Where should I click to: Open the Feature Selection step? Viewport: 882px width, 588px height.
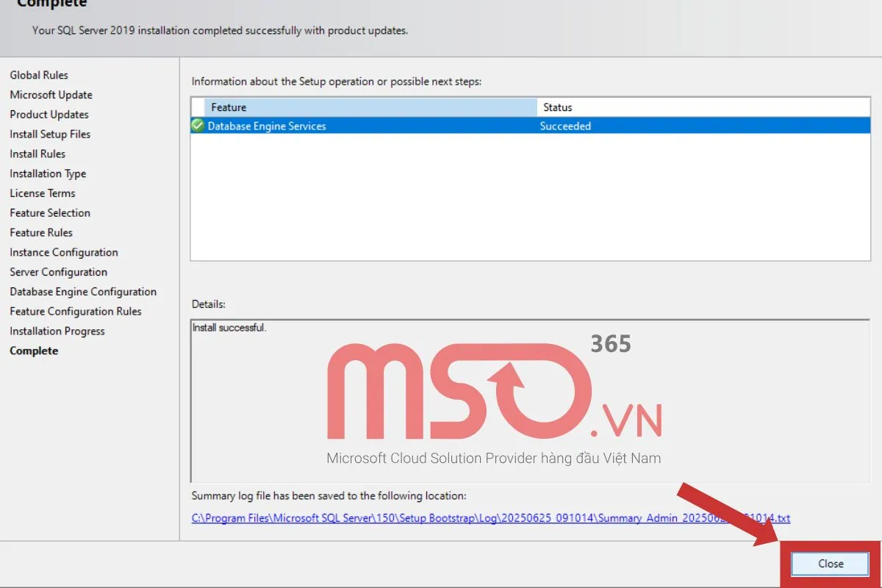coord(49,212)
